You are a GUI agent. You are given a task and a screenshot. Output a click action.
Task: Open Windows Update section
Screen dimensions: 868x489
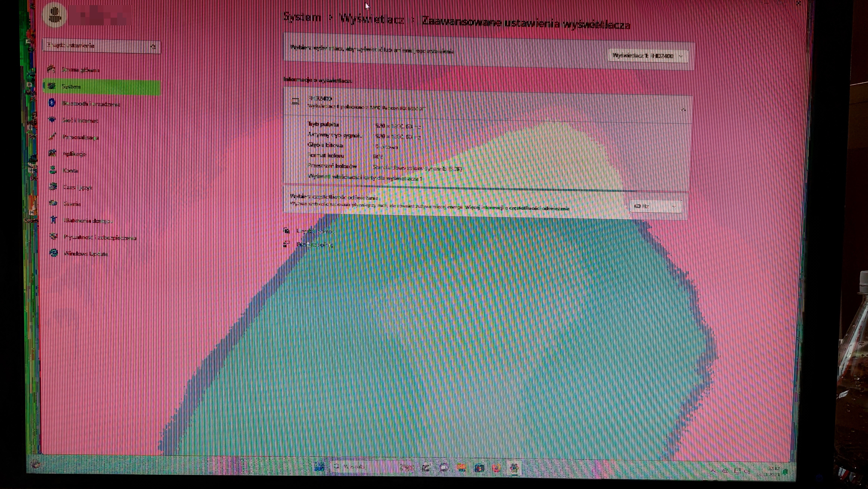(x=86, y=254)
